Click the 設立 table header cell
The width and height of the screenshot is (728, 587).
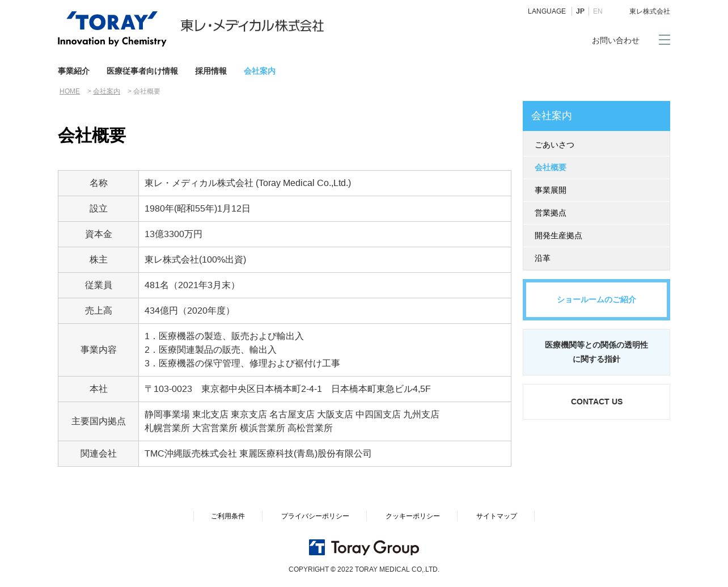(x=99, y=209)
